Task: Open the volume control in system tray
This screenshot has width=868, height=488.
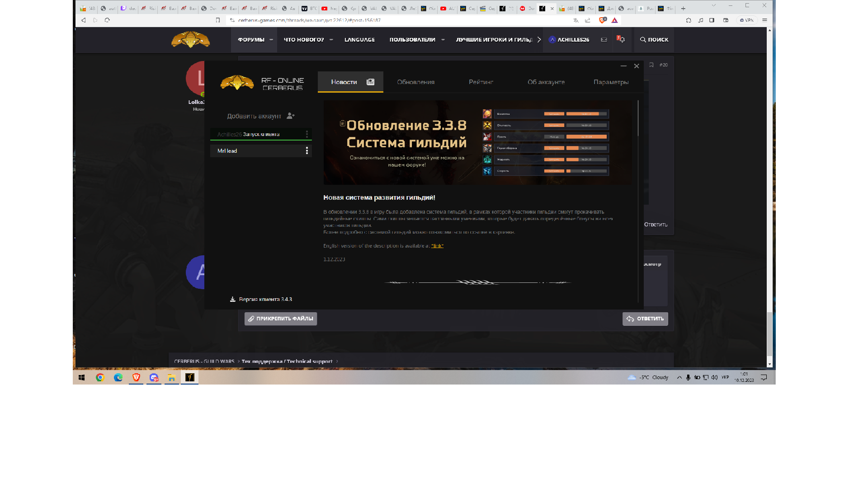Action: point(714,378)
